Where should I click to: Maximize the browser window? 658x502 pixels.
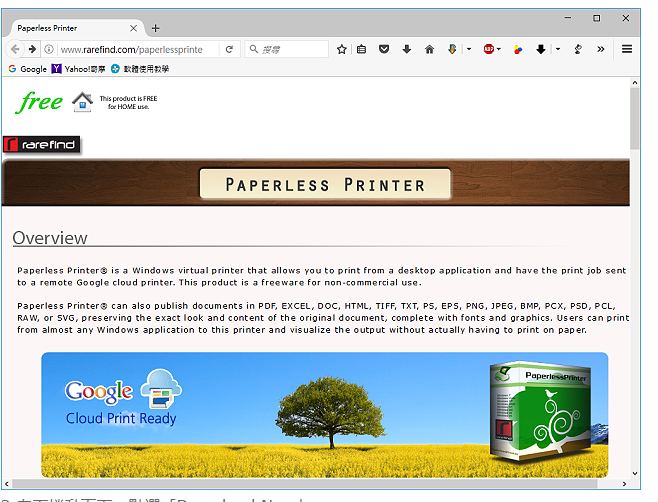[596, 18]
